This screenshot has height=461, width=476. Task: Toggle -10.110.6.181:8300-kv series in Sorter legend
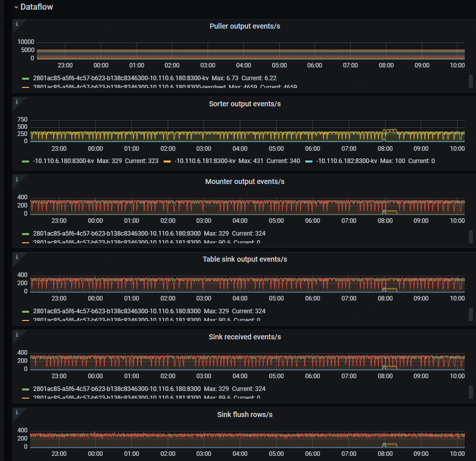[x=205, y=161]
